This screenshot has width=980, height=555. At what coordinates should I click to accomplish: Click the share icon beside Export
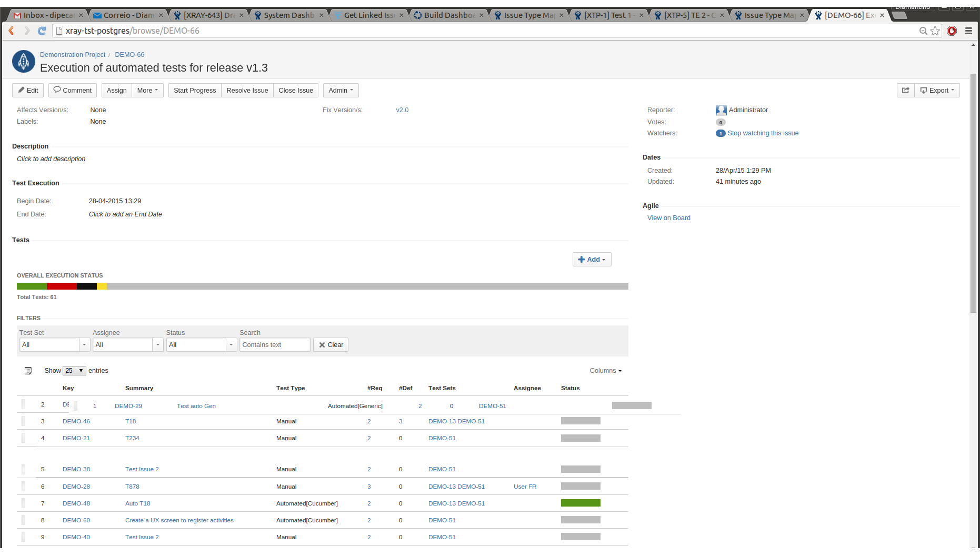(x=905, y=91)
